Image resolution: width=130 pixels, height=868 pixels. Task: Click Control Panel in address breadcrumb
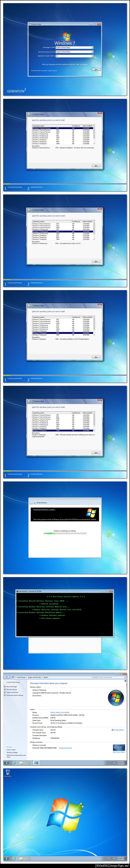[x=21, y=677]
